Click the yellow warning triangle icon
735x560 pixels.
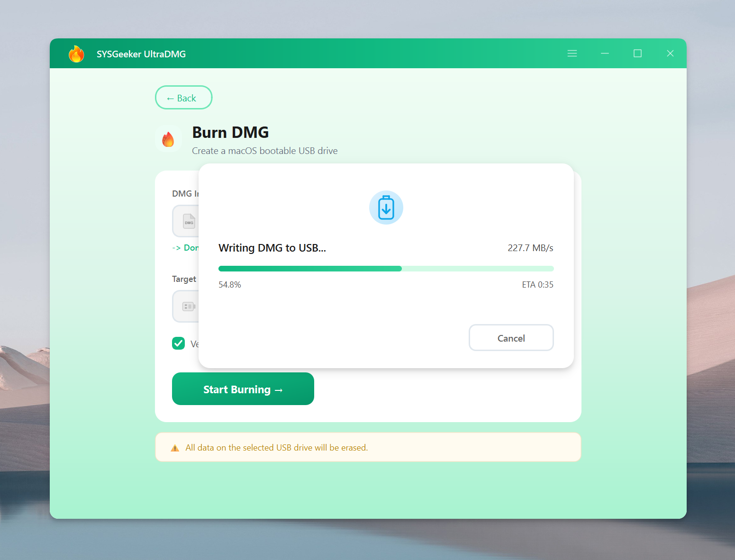[175, 448]
